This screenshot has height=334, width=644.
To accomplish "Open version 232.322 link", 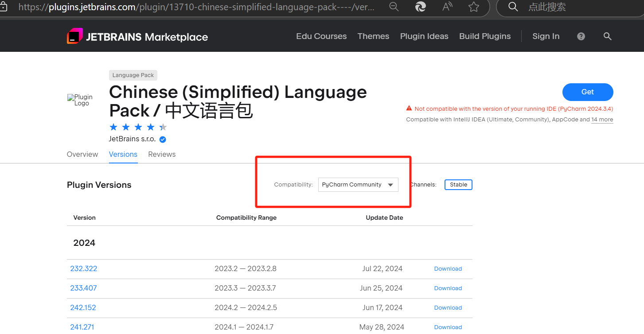I will point(84,268).
